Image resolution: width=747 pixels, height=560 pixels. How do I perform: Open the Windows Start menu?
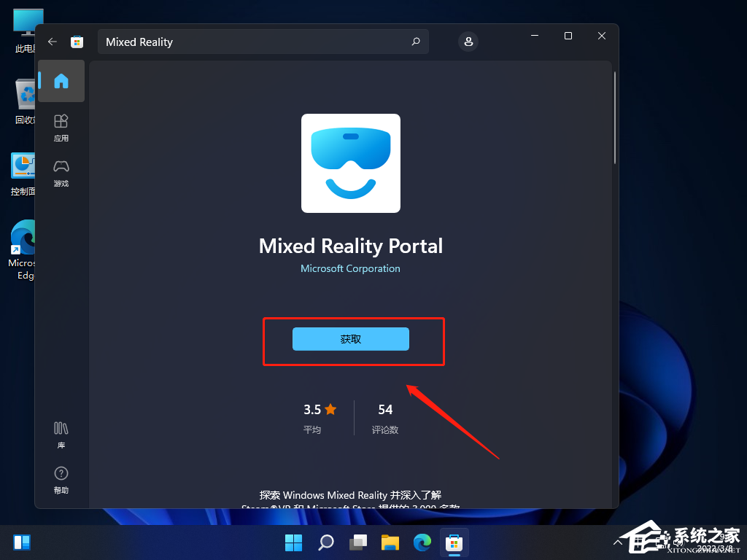(x=293, y=542)
